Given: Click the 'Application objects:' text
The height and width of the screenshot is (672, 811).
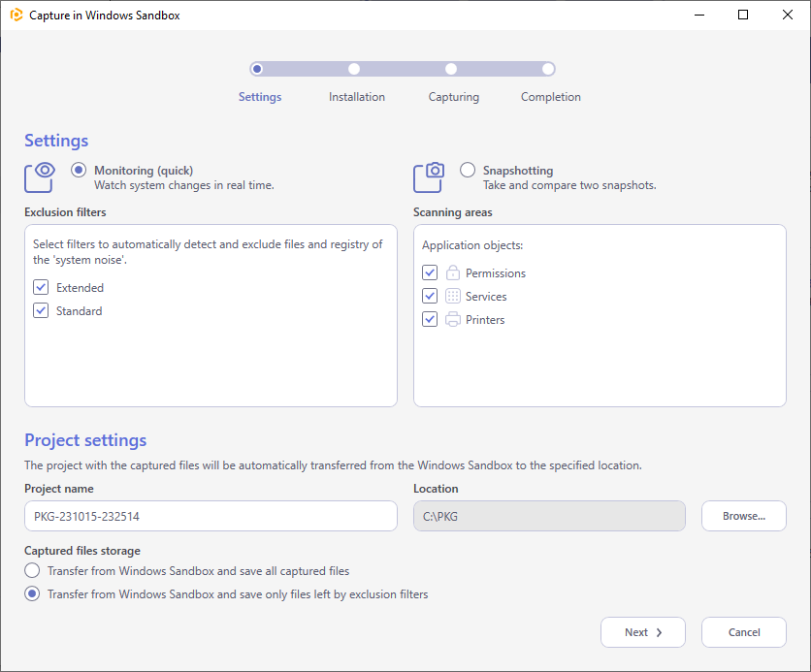Looking at the screenshot, I should [x=472, y=245].
